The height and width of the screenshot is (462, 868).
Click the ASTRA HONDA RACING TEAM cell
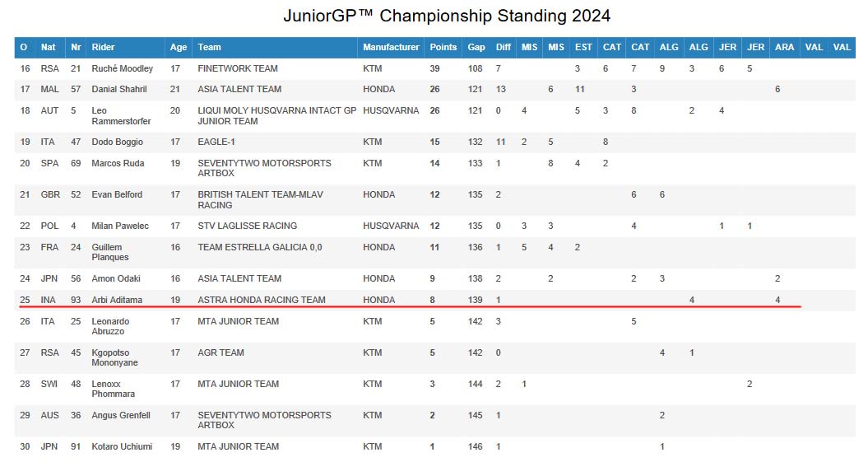(x=262, y=300)
